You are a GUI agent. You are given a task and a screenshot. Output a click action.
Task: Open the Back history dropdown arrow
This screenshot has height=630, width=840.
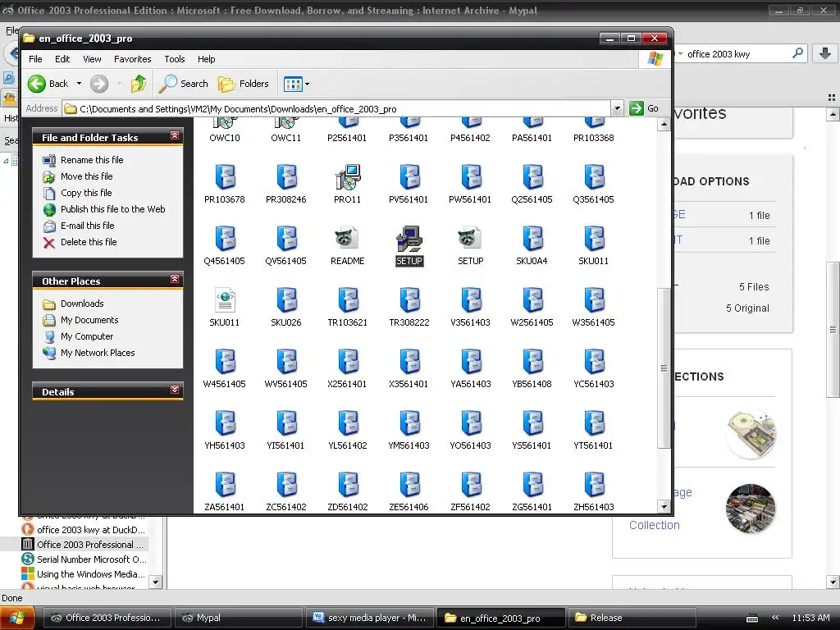(79, 84)
